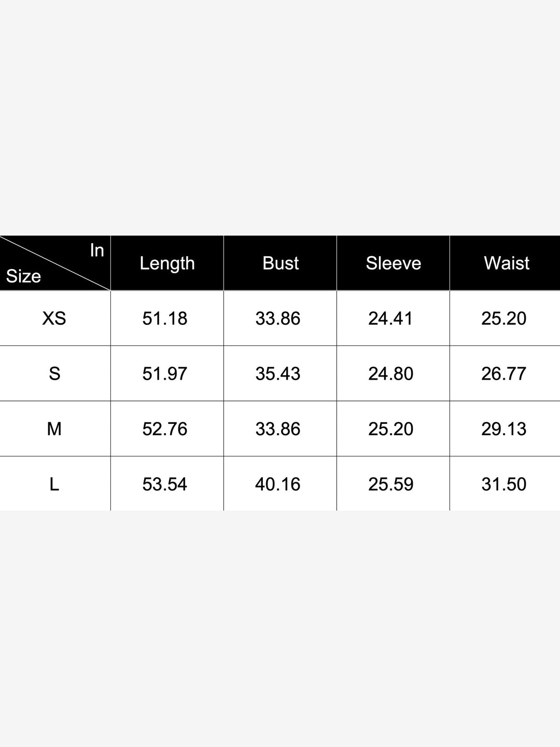Select the S size row label
Image resolution: width=560 pixels, height=747 pixels.
[54, 374]
